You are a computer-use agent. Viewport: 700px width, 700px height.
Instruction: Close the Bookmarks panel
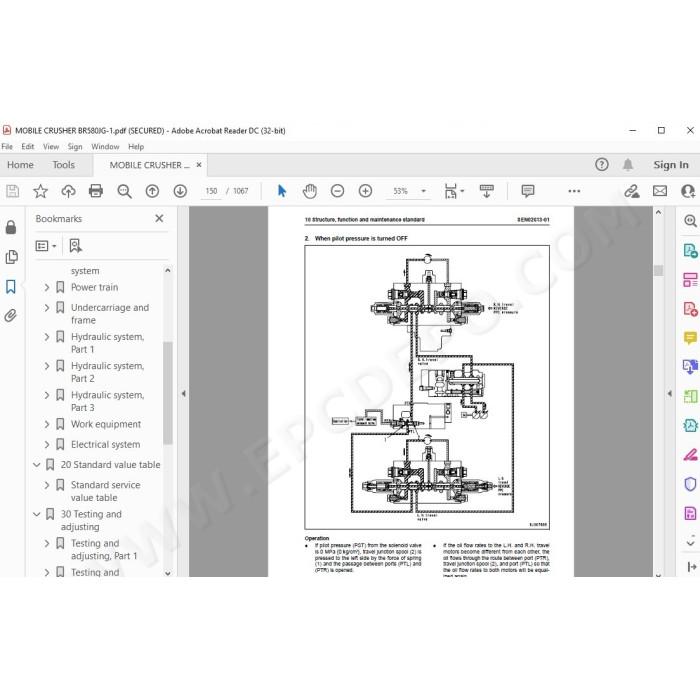(x=159, y=218)
